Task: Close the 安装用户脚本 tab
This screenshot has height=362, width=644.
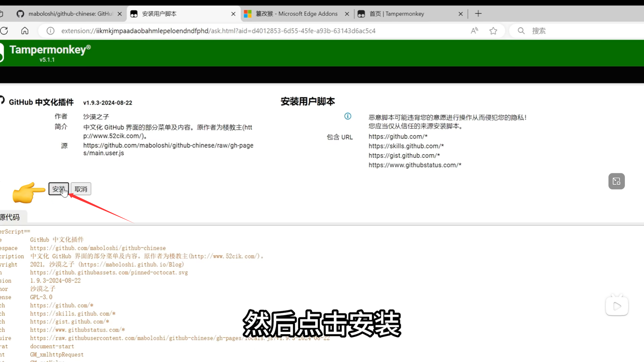Action: click(233, 14)
